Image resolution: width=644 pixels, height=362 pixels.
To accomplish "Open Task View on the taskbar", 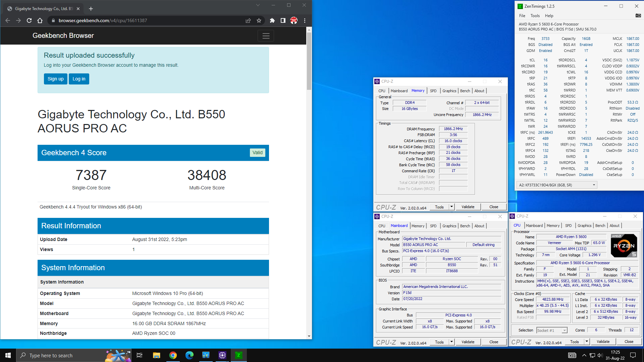I will click(140, 355).
